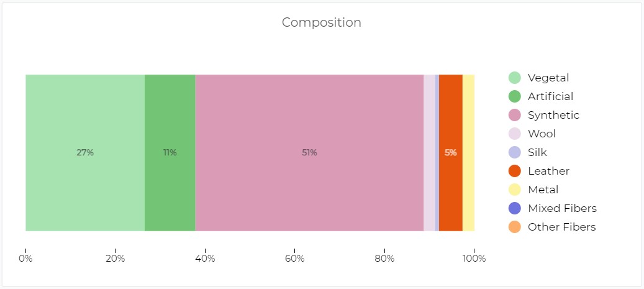Select the 27% Vegetal bar segment
The image size is (644, 289).
[x=85, y=153]
